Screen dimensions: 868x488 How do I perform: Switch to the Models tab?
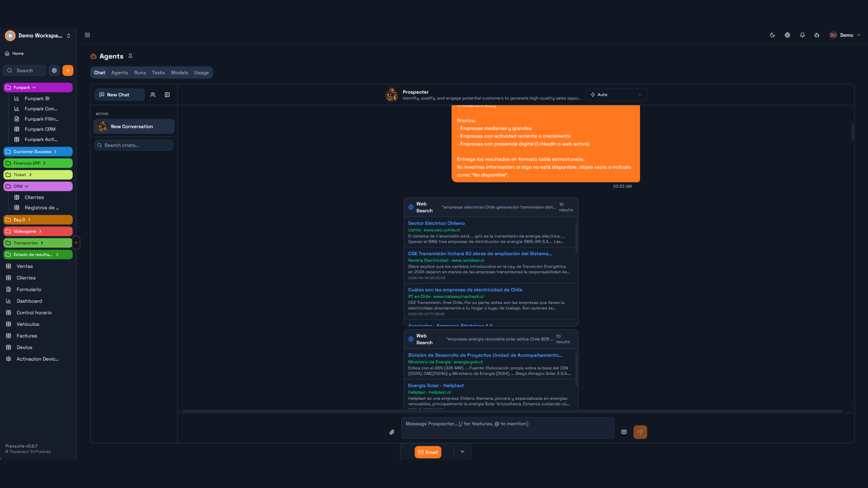click(x=179, y=73)
